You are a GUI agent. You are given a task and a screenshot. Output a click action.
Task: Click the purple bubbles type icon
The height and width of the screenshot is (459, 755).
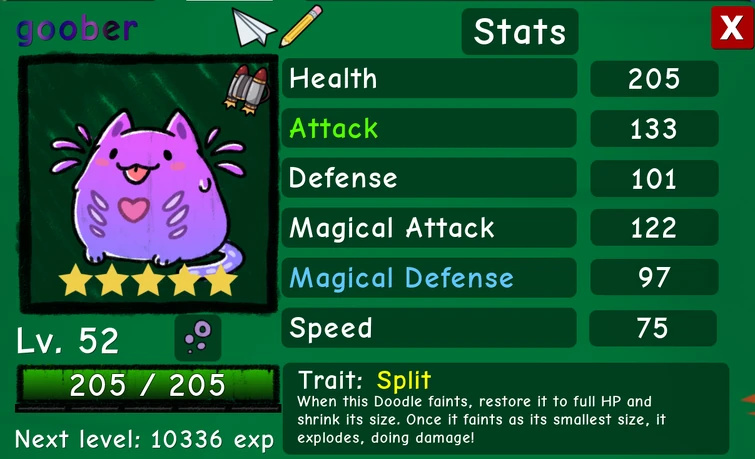click(x=198, y=337)
